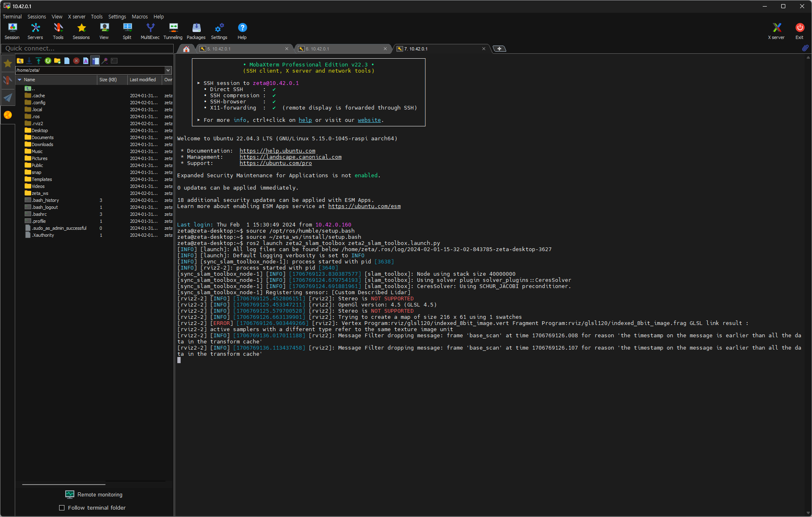Image resolution: width=812 pixels, height=517 pixels.
Task: Open the Sftp orange globe sidebar tab
Action: click(x=8, y=115)
